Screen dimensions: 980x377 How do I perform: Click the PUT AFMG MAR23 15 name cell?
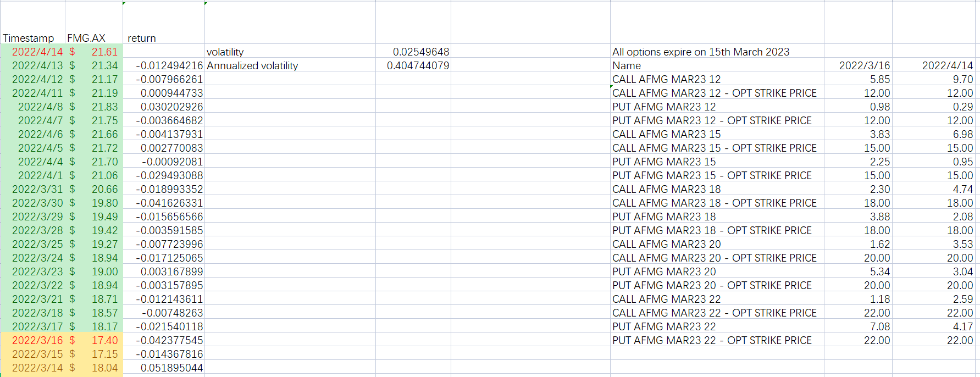tap(717, 162)
